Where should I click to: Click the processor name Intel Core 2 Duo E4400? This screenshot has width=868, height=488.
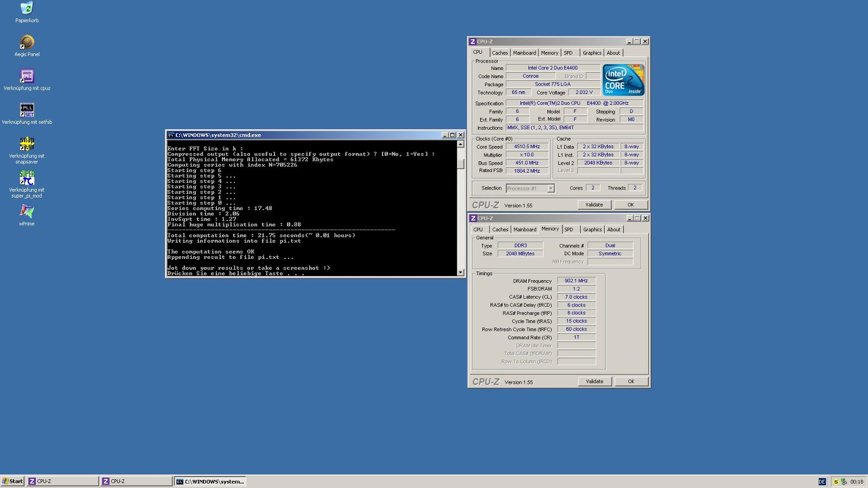click(x=553, y=68)
